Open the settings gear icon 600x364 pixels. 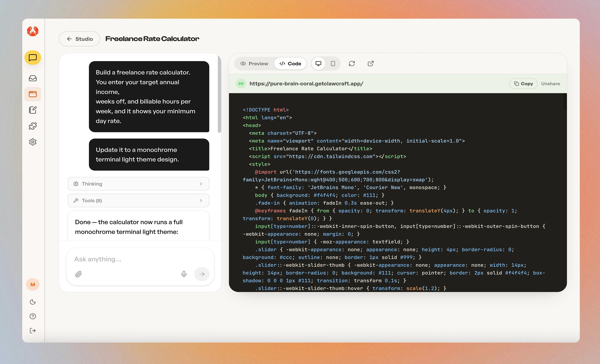pos(33,142)
